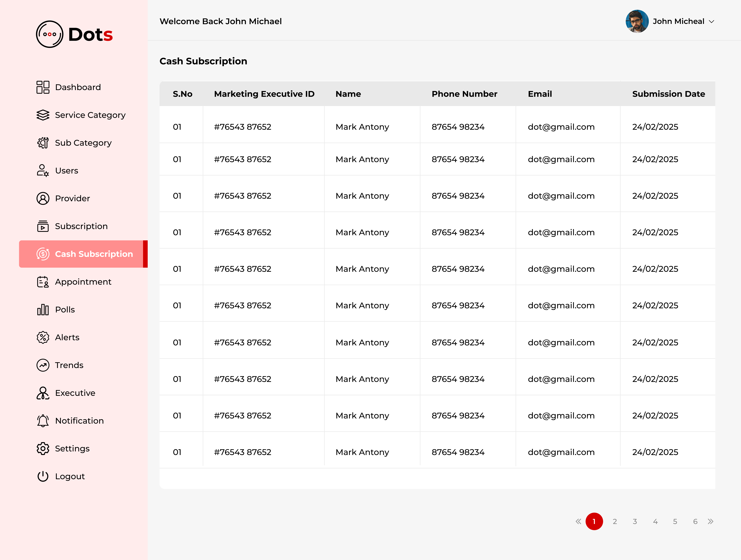Screen dimensions: 741x560
Task: Click the Dots logo icon
Action: [x=50, y=34]
